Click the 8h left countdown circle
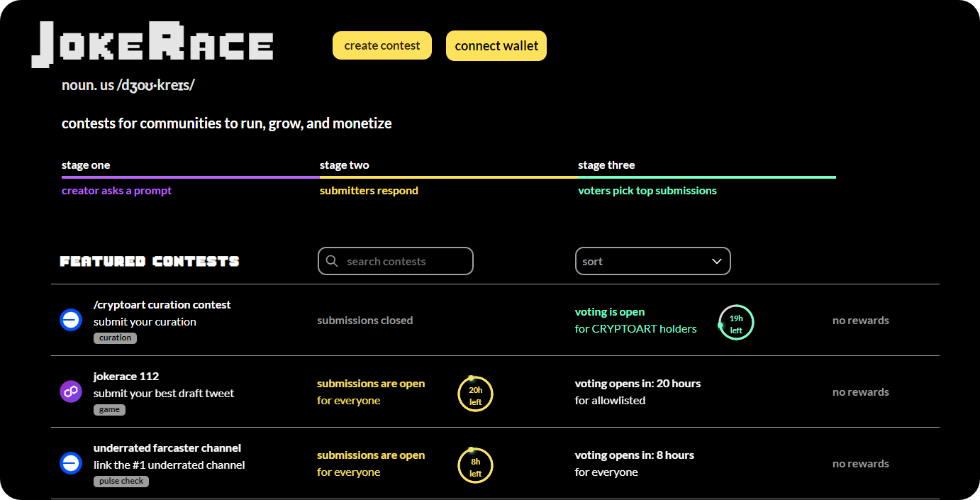 [475, 466]
